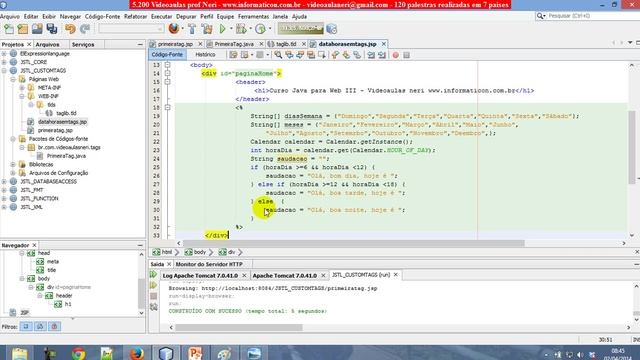Click the red Start Macro Recording icon
Screen dimensions: 640x360
[396, 55]
